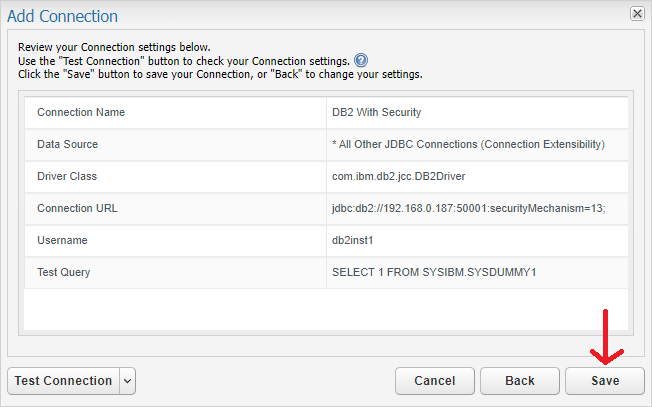Select the Test Query label cell

point(175,273)
